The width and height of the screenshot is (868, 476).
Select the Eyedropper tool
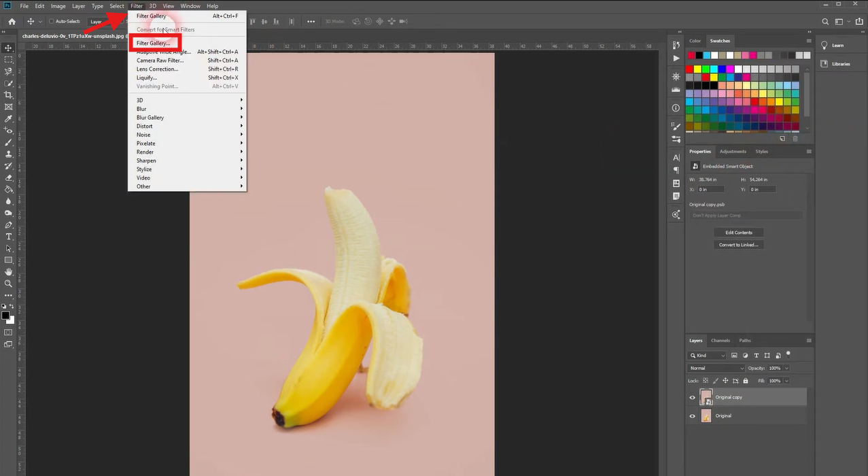pyautogui.click(x=9, y=118)
